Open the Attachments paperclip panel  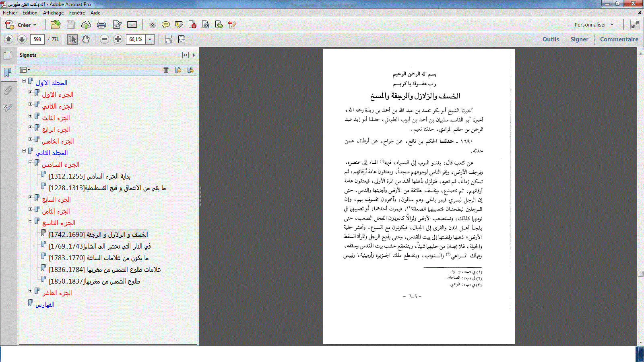[8, 90]
